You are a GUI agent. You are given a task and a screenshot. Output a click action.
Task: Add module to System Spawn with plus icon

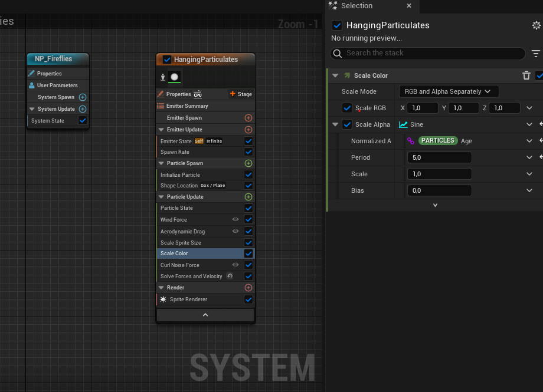click(83, 97)
